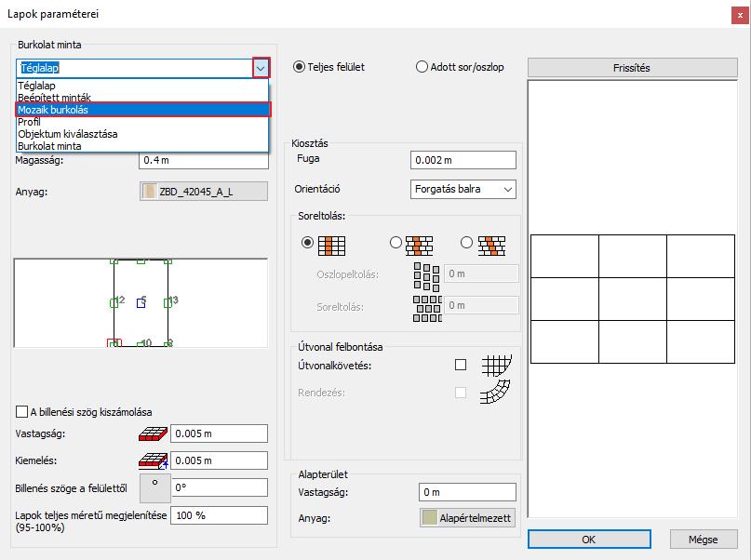Screen dimensions: 751x560
Task: Select Beépített minták in the list
Action: 141,97
